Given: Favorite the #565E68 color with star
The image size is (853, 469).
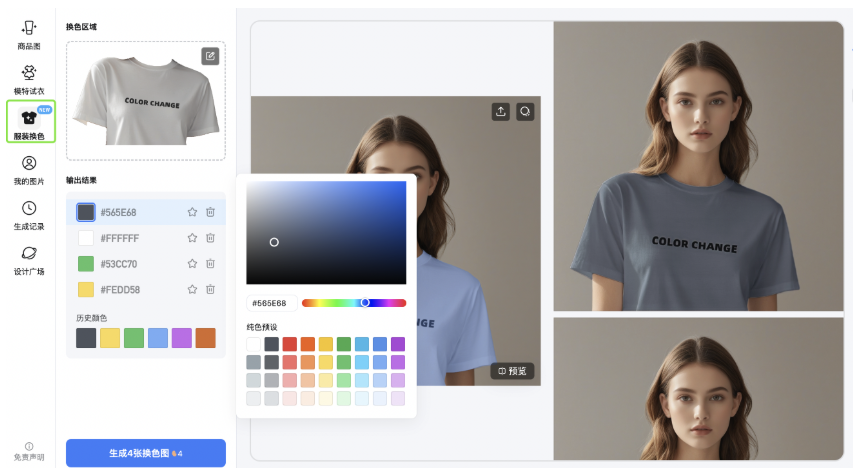Looking at the screenshot, I should pos(192,212).
